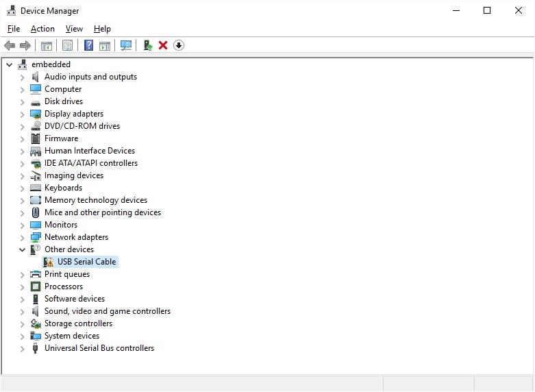Viewport: 535px width, 392px height.
Task: Click the red X Uninstall device icon
Action: [163, 45]
